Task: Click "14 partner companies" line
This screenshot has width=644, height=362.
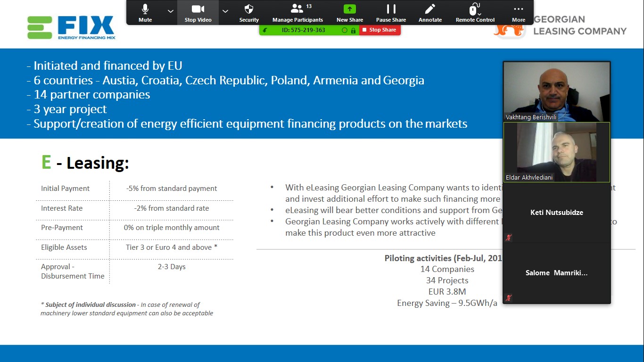Action: point(89,95)
